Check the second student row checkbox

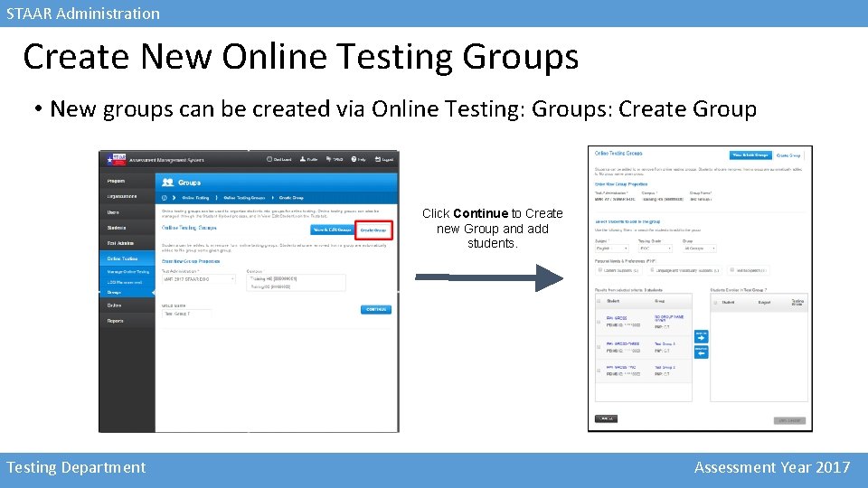click(x=599, y=347)
